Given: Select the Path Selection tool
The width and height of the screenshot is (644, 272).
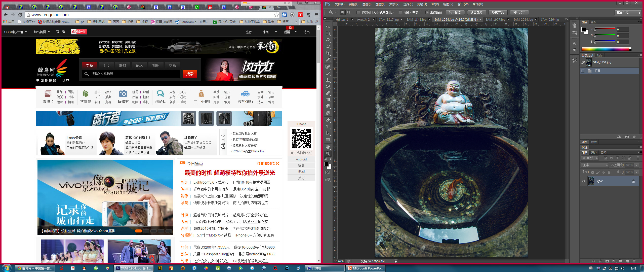Looking at the screenshot, I should [x=328, y=133].
